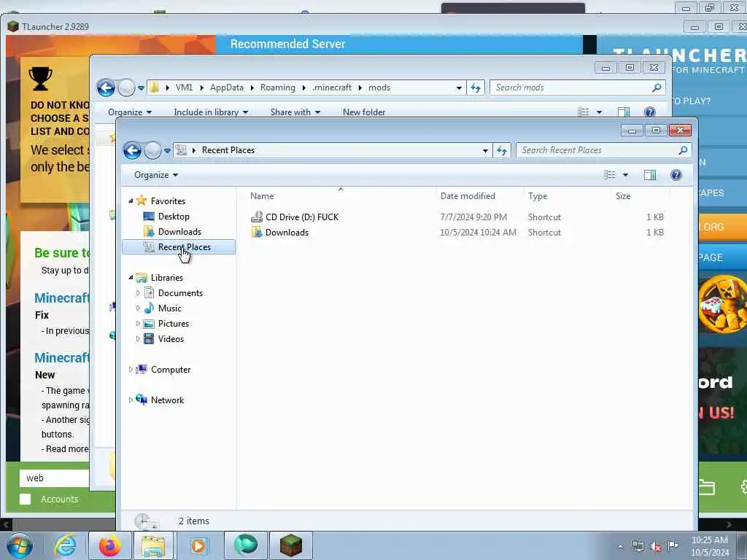Open TLauncher folder icon
Screen dimensions: 747x560
[x=707, y=487]
